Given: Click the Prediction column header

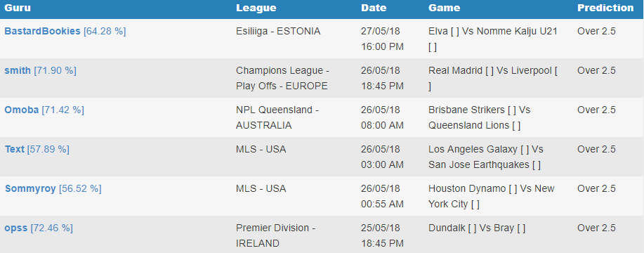Looking at the screenshot, I should [605, 8].
